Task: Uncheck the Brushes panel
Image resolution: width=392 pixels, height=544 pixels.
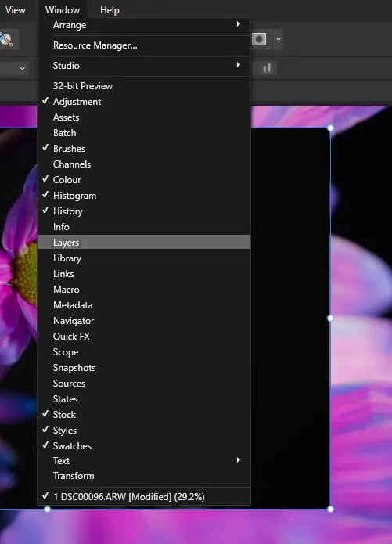Action: click(x=144, y=149)
